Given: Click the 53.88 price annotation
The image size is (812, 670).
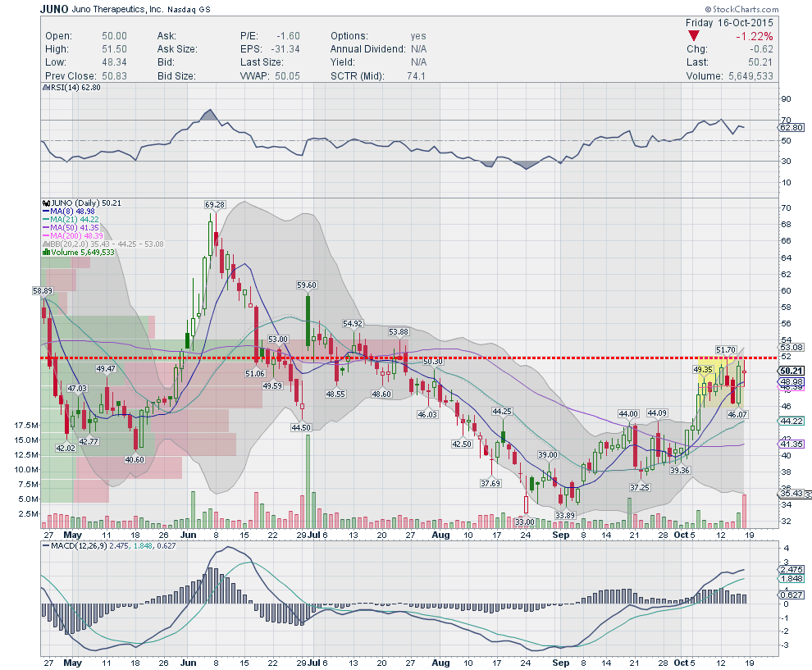Looking at the screenshot, I should pos(399,332).
